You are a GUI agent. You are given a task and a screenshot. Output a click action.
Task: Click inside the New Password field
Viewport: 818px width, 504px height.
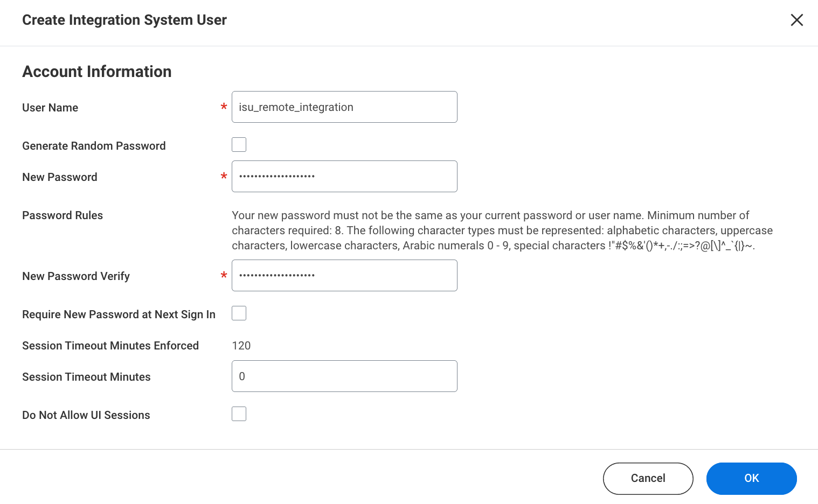pos(344,176)
